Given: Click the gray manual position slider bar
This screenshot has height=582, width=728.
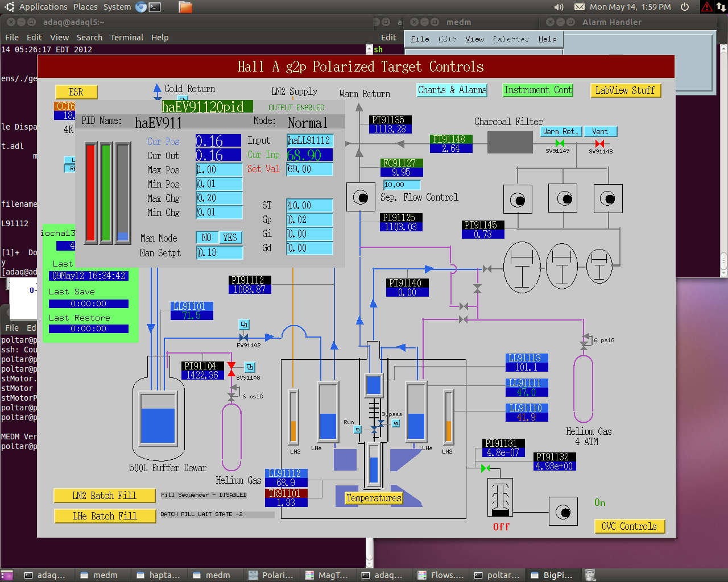Looking at the screenshot, I should (123, 192).
